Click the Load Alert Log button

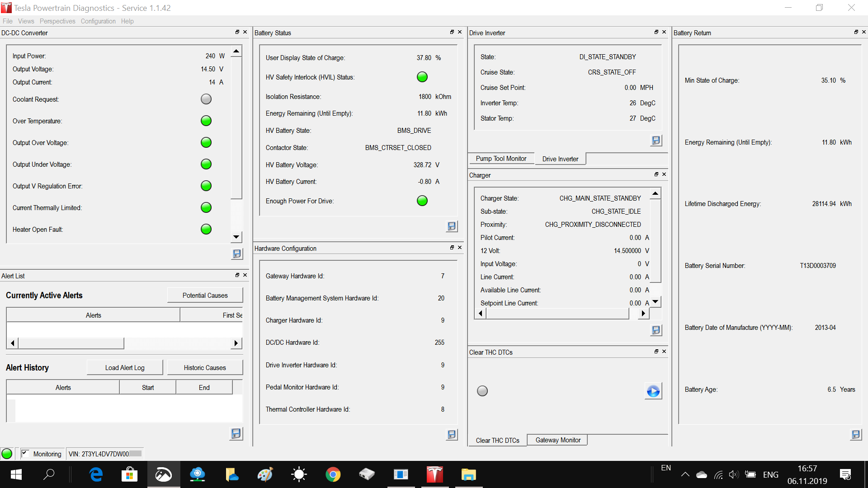coord(125,368)
